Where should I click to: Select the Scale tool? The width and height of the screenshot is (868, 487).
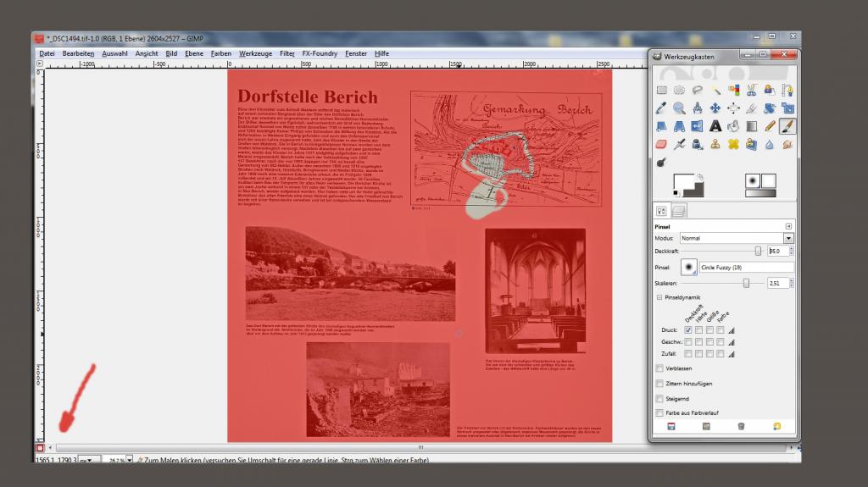[787, 108]
